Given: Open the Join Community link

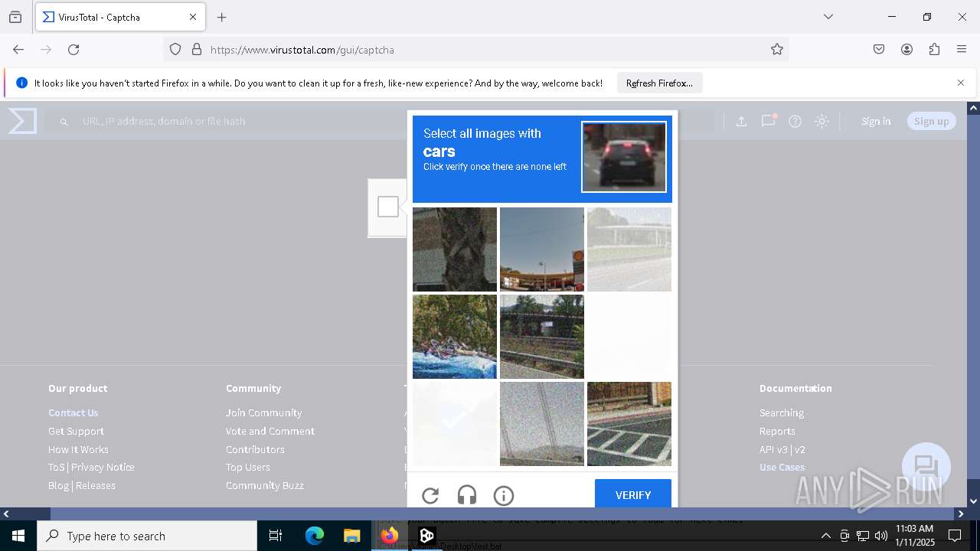Looking at the screenshot, I should (x=263, y=412).
